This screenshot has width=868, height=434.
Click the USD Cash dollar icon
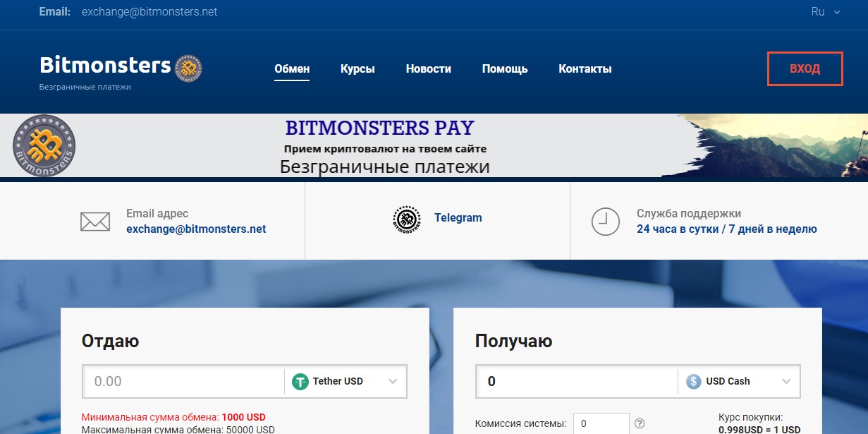(x=694, y=382)
